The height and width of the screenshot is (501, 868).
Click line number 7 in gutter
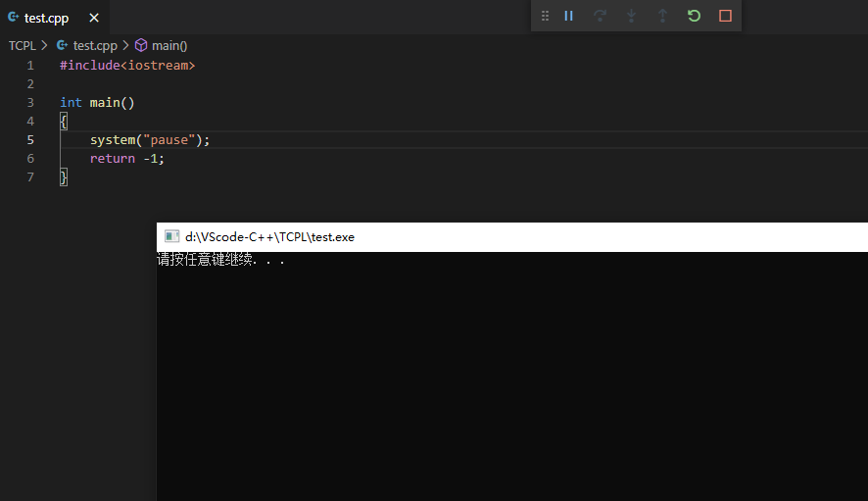(x=30, y=176)
